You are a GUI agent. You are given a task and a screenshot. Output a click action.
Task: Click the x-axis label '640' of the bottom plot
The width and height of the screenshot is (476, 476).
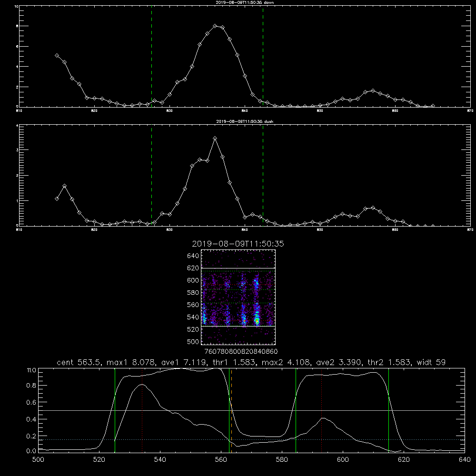(465, 460)
